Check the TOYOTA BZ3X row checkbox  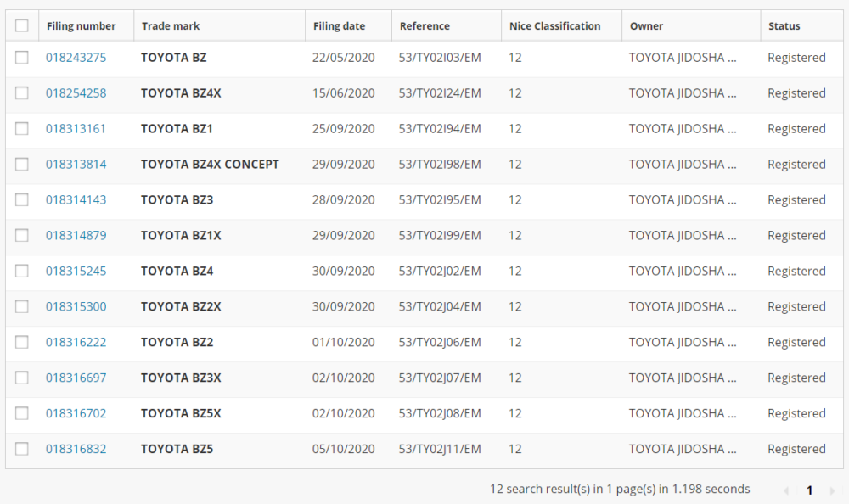[22, 378]
